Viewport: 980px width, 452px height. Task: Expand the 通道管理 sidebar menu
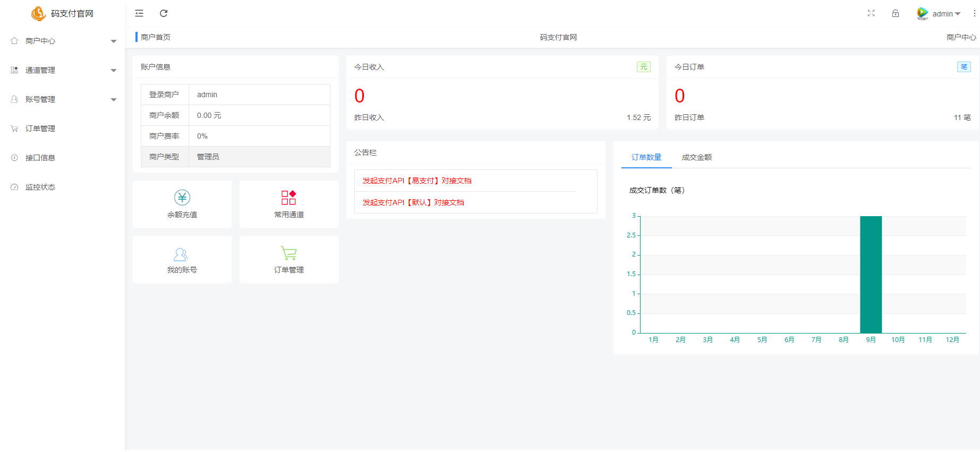click(63, 70)
